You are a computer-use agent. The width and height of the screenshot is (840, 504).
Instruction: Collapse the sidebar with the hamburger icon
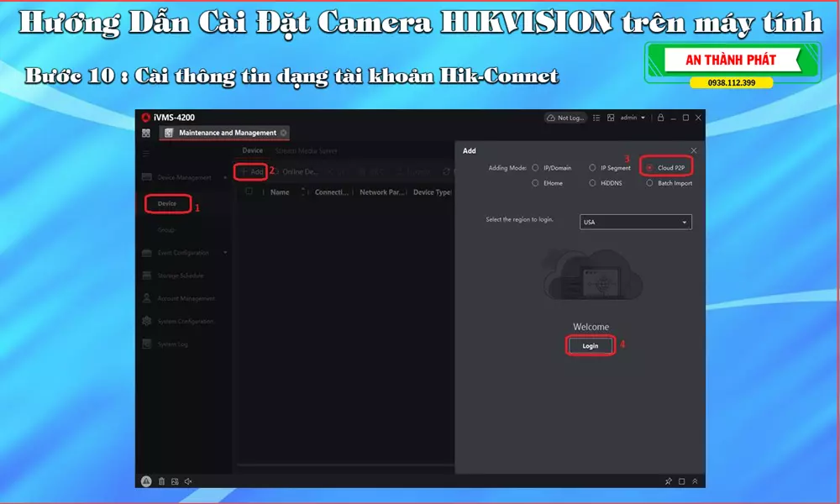click(x=146, y=153)
